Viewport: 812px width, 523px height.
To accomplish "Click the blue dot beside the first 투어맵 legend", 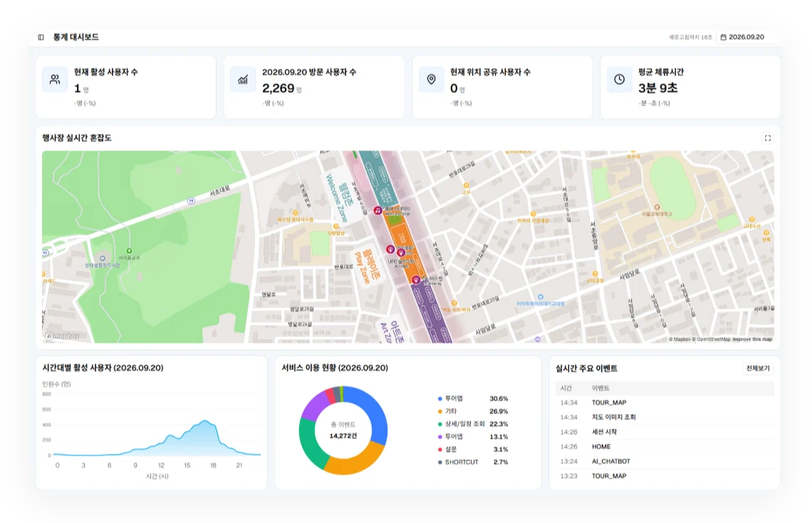I will pos(440,399).
